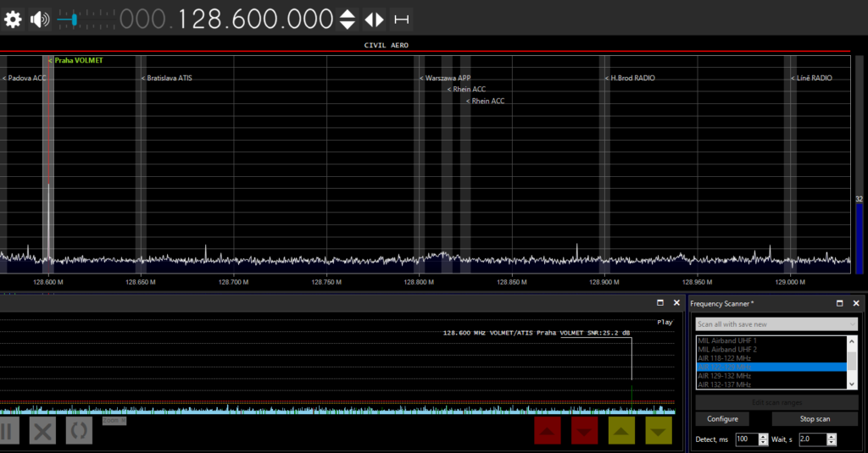Mute audio with the speaker icon
Viewport: 868px width, 453px height.
39,20
